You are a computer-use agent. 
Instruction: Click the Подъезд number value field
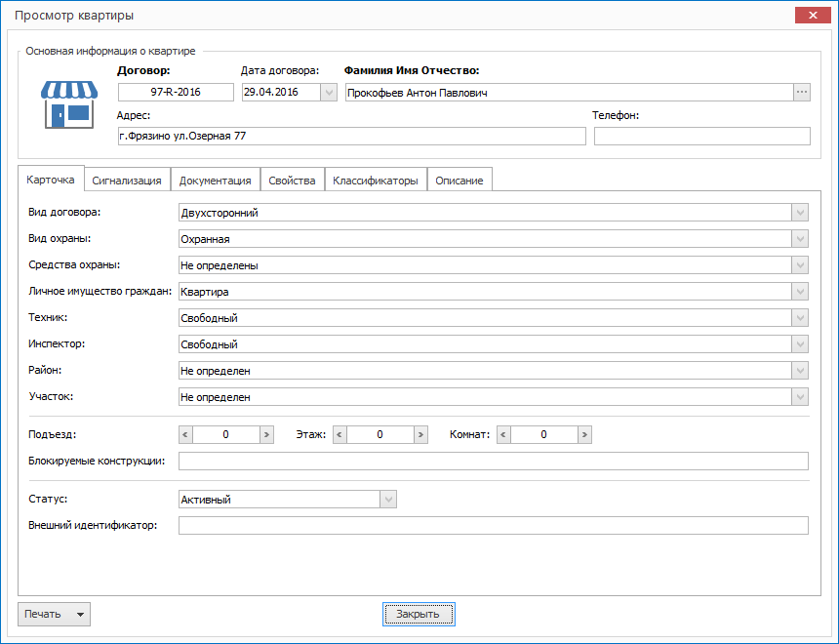[225, 434]
